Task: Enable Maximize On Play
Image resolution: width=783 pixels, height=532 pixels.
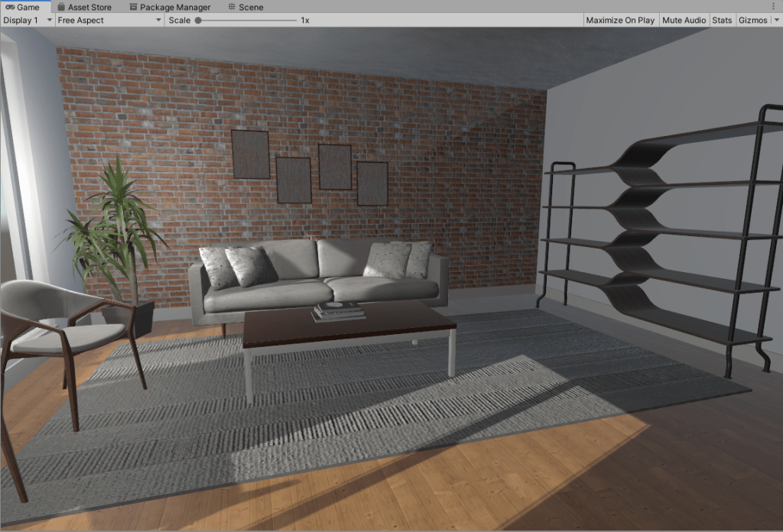Action: tap(619, 20)
